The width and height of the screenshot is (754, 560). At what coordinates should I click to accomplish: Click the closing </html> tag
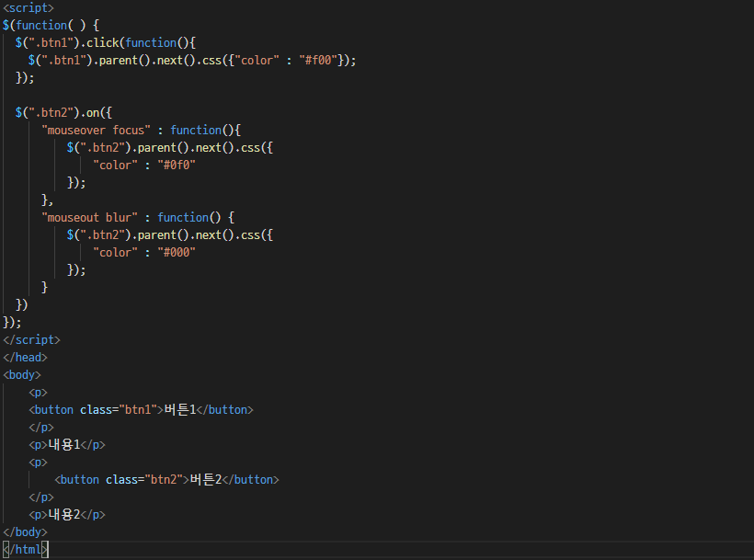tap(26, 549)
